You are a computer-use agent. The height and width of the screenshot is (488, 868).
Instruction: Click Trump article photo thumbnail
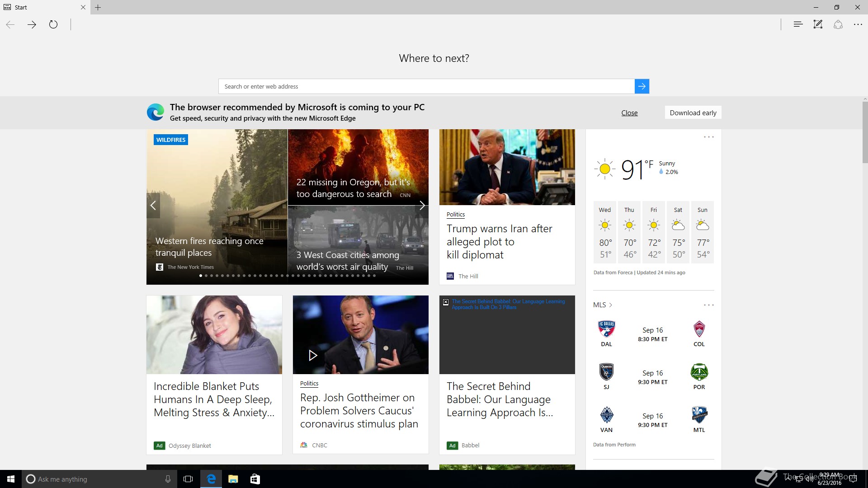(x=507, y=167)
